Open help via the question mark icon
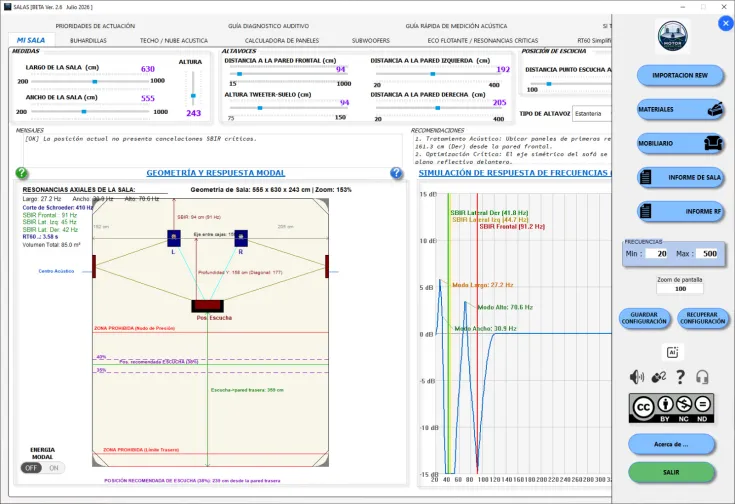Screen dimensions: 735x504 coord(680,376)
